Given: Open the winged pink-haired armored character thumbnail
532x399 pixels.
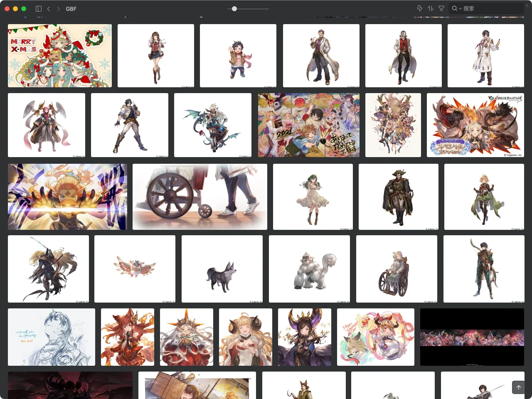Looking at the screenshot, I should 47,125.
